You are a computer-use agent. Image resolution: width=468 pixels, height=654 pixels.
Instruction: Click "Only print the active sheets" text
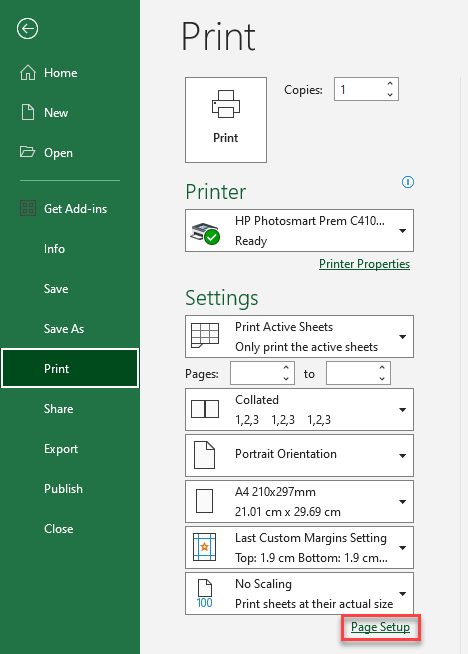[306, 347]
